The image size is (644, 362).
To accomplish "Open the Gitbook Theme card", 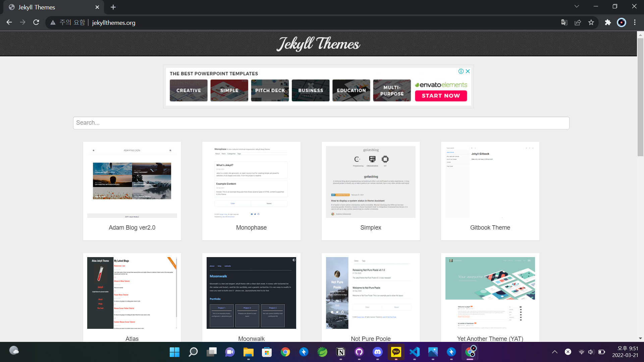I will point(490,190).
